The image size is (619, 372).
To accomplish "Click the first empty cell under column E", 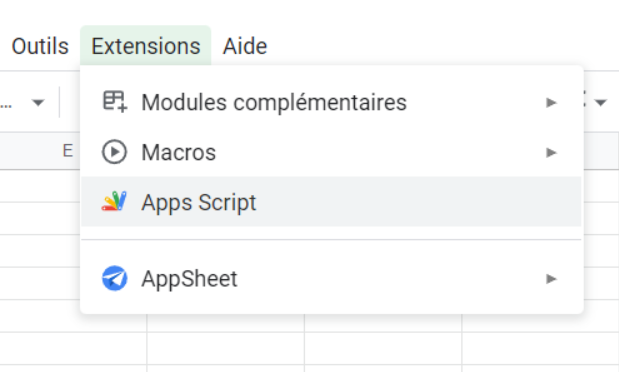I will tap(39, 186).
